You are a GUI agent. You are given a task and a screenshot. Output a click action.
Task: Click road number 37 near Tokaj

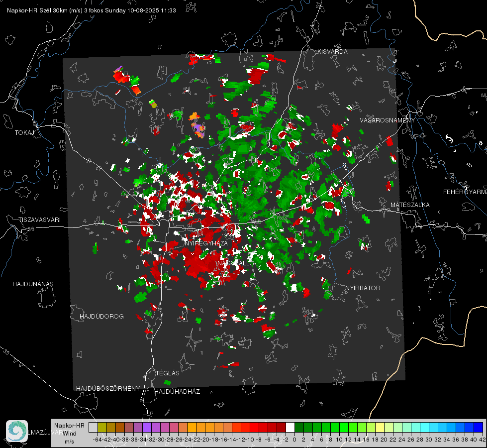tap(16, 86)
